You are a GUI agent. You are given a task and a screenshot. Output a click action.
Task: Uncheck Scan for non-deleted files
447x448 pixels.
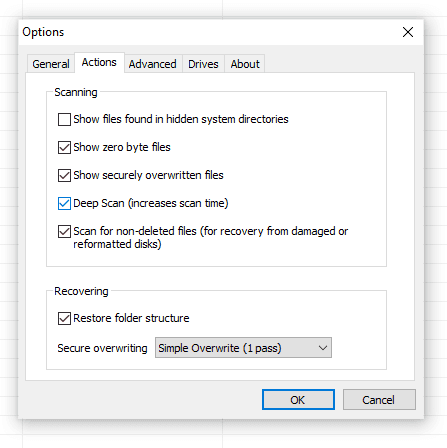tap(64, 231)
